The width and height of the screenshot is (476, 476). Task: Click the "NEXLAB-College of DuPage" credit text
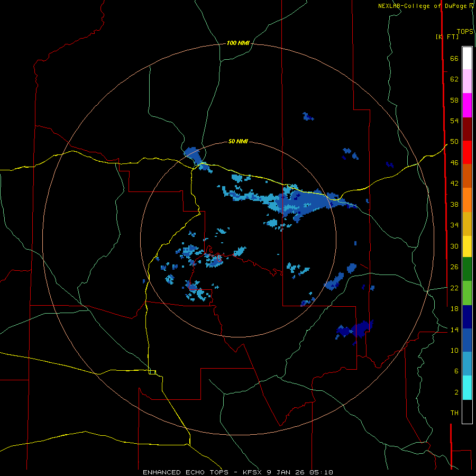click(423, 6)
